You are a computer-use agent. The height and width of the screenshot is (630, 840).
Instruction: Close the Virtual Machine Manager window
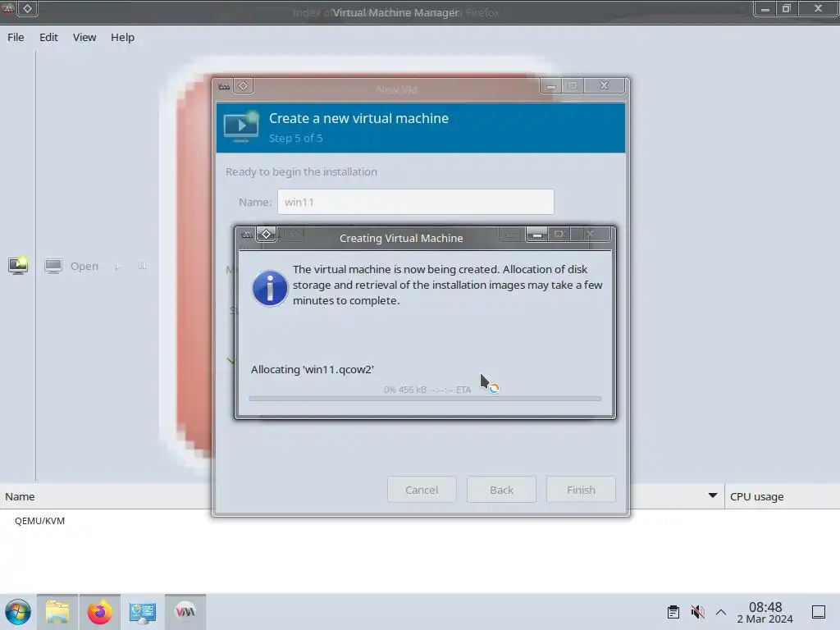pyautogui.click(x=818, y=8)
